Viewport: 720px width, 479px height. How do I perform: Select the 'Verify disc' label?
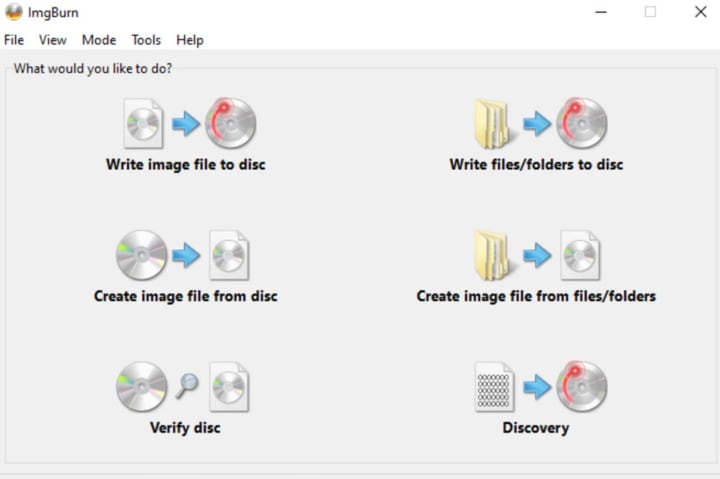pos(185,428)
